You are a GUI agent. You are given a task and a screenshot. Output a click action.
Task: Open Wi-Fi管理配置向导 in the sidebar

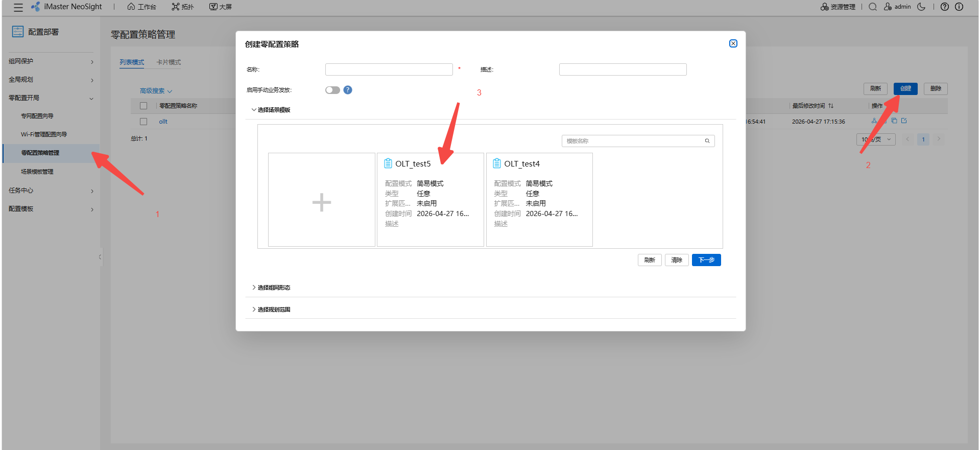44,134
